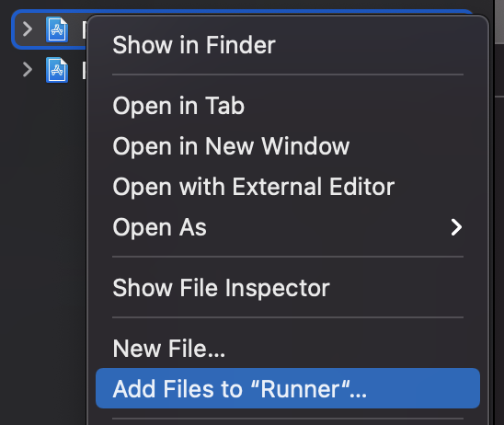Expand the selected project row's disclosure chevron
Image resolution: width=504 pixels, height=425 pixels.
(x=28, y=29)
